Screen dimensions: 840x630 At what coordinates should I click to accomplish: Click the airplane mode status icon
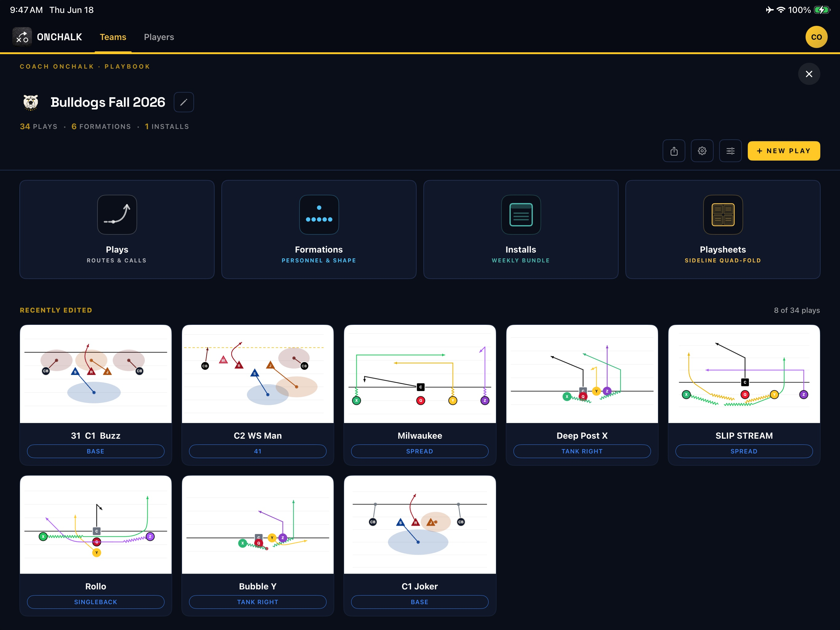pos(769,10)
